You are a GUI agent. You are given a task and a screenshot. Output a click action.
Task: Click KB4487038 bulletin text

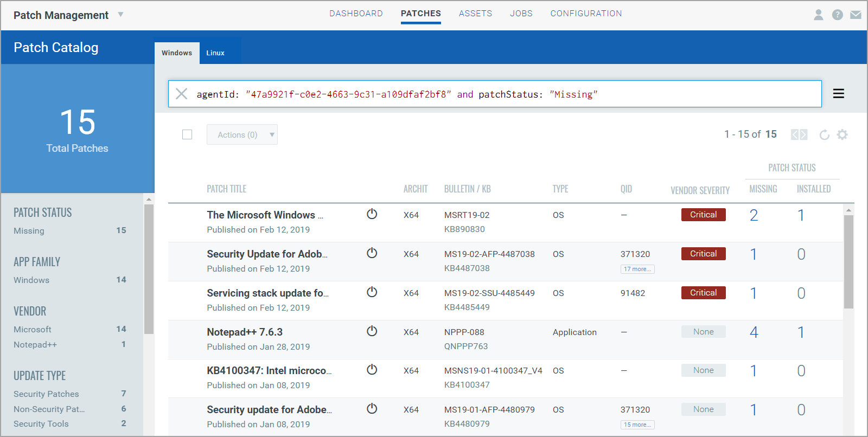coord(467,268)
